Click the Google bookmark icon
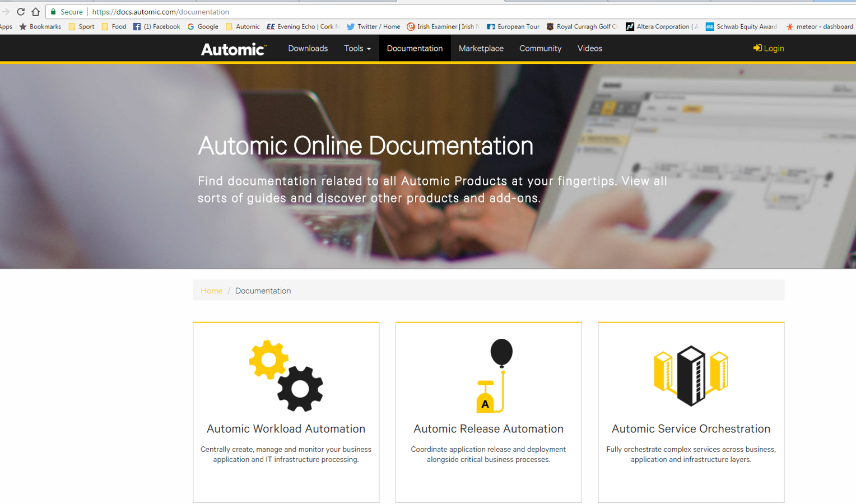The image size is (856, 504). tap(191, 26)
